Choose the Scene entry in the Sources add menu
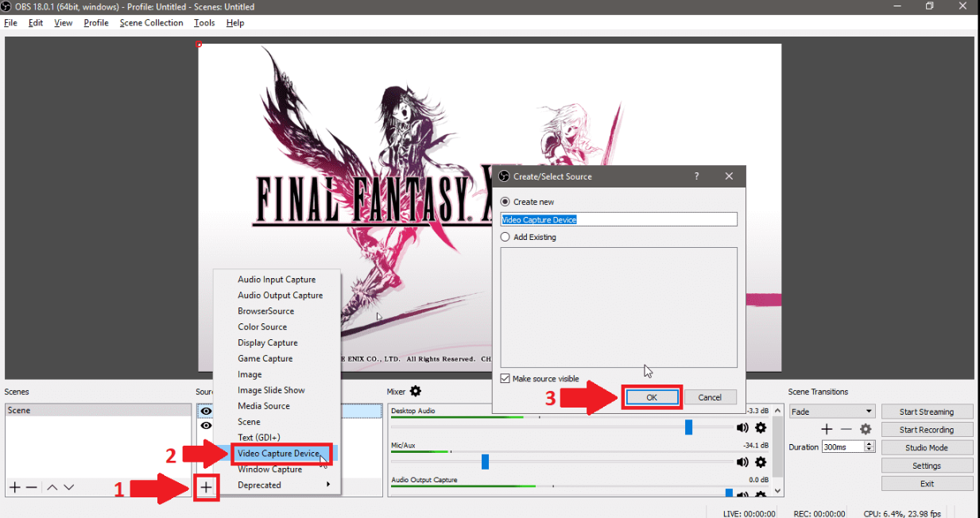Image resolution: width=980 pixels, height=518 pixels. coord(277,422)
